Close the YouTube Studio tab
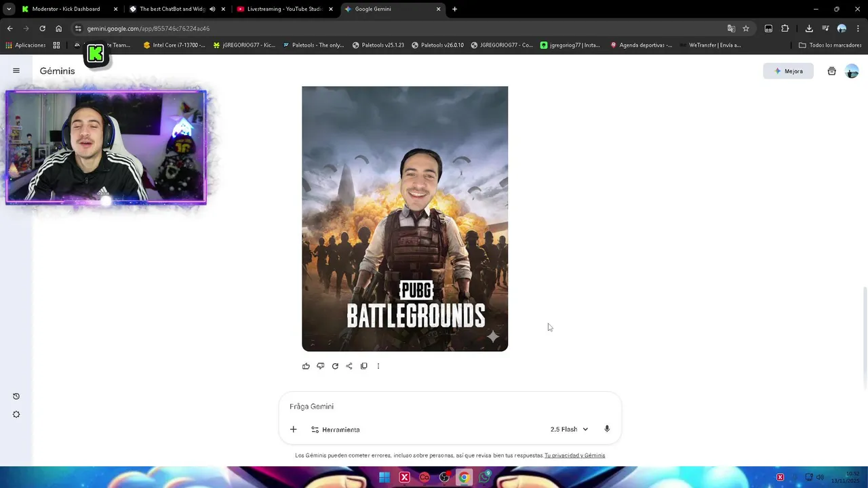Image resolution: width=868 pixels, height=488 pixels. (x=331, y=9)
